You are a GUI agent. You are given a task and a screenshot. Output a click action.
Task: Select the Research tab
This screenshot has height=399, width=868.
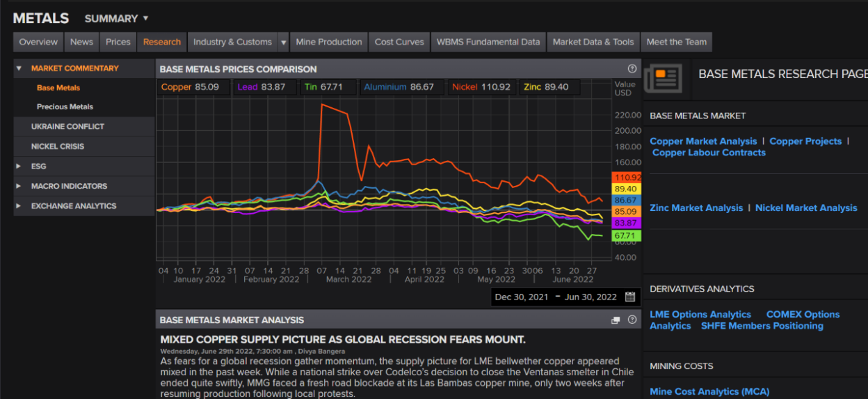point(162,42)
